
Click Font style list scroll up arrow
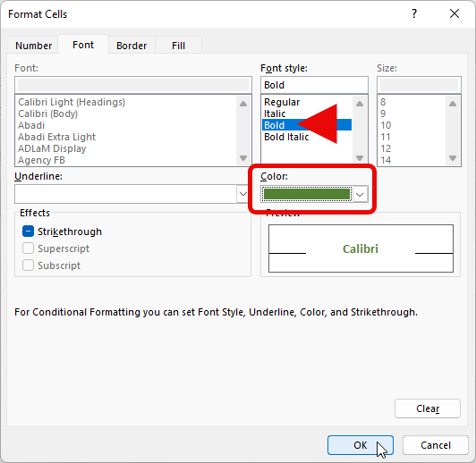click(x=360, y=104)
